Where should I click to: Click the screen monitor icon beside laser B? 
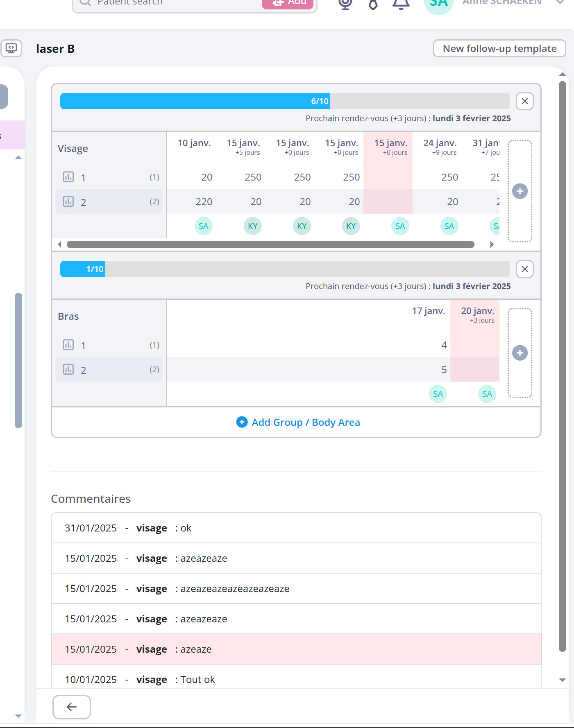click(11, 49)
